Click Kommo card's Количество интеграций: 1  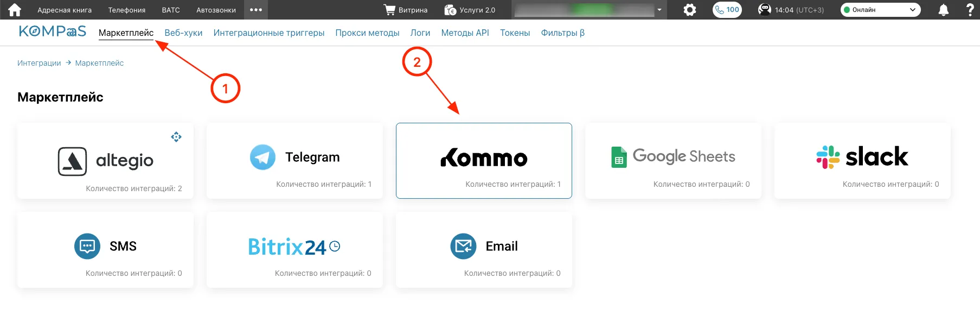513,184
